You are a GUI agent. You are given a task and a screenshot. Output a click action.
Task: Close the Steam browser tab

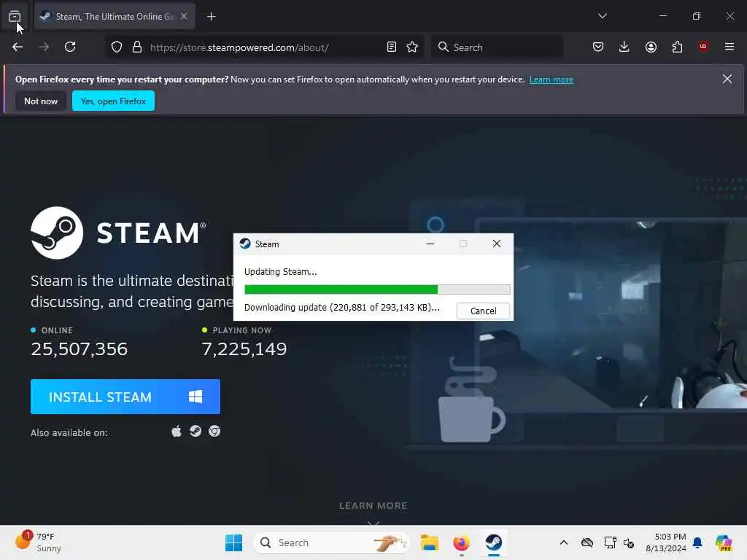click(184, 16)
